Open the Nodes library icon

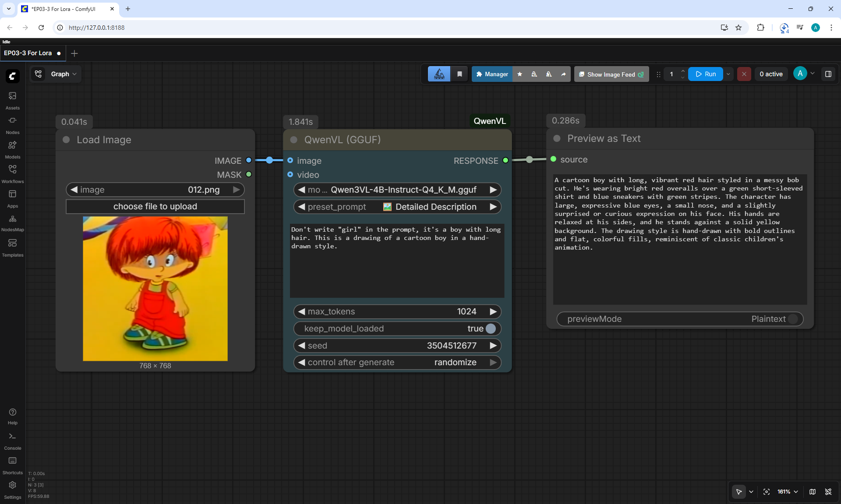click(x=12, y=125)
